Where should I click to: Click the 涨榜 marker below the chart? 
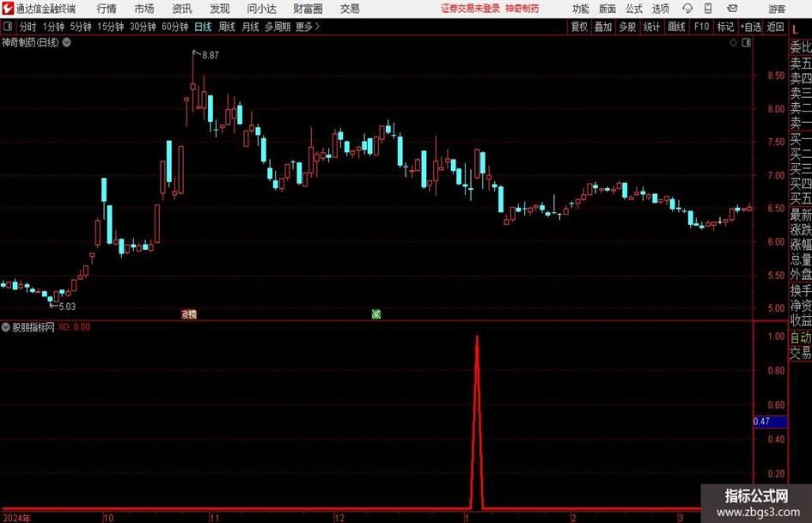click(x=189, y=313)
